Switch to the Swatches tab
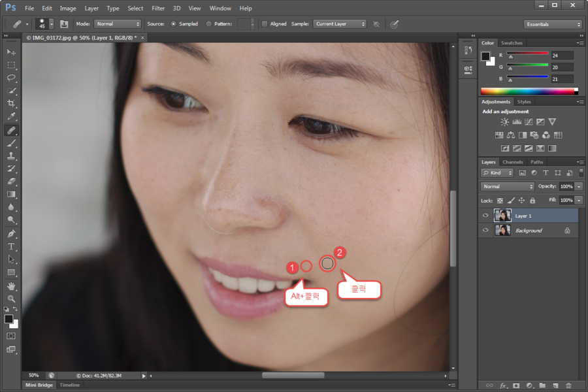Screen dimensions: 588x392 pyautogui.click(x=512, y=43)
